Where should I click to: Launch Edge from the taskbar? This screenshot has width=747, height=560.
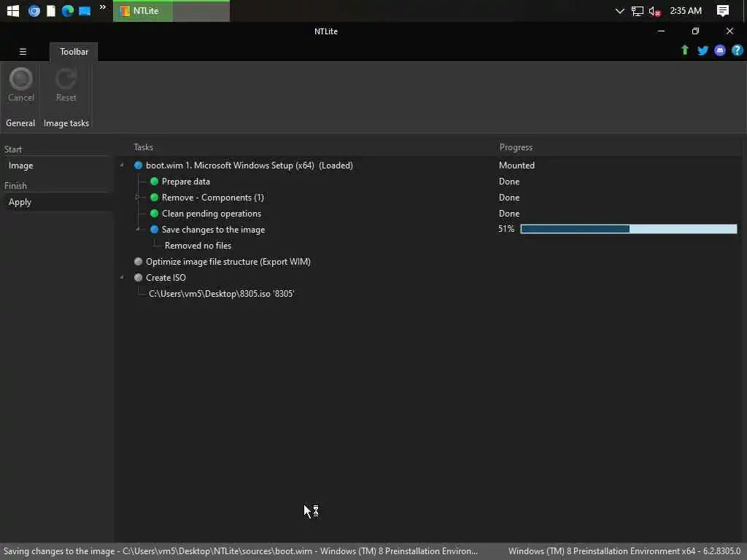coord(68,10)
